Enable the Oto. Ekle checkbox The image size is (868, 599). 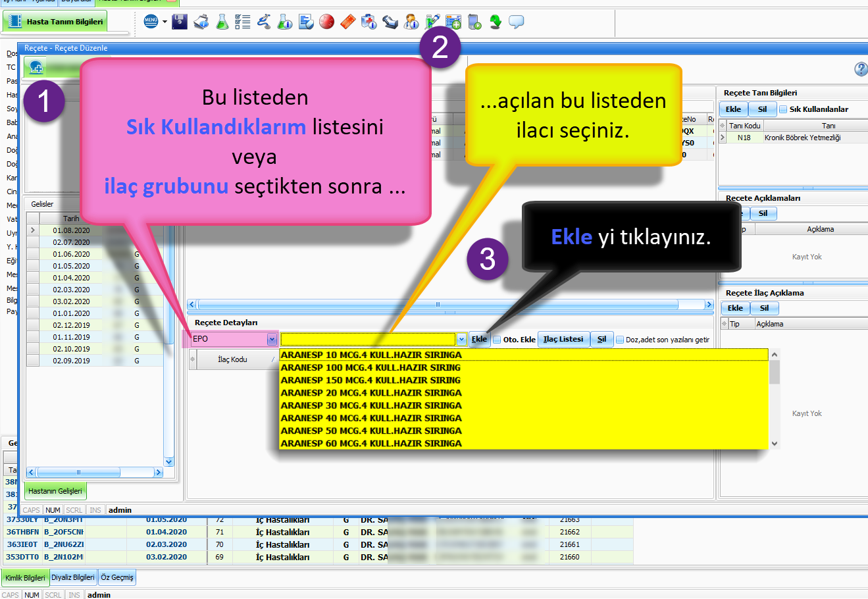point(498,340)
